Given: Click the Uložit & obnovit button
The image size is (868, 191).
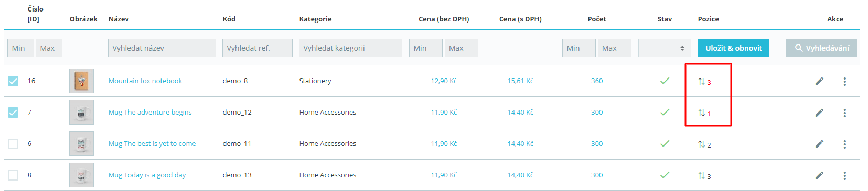Looking at the screenshot, I should click(733, 48).
